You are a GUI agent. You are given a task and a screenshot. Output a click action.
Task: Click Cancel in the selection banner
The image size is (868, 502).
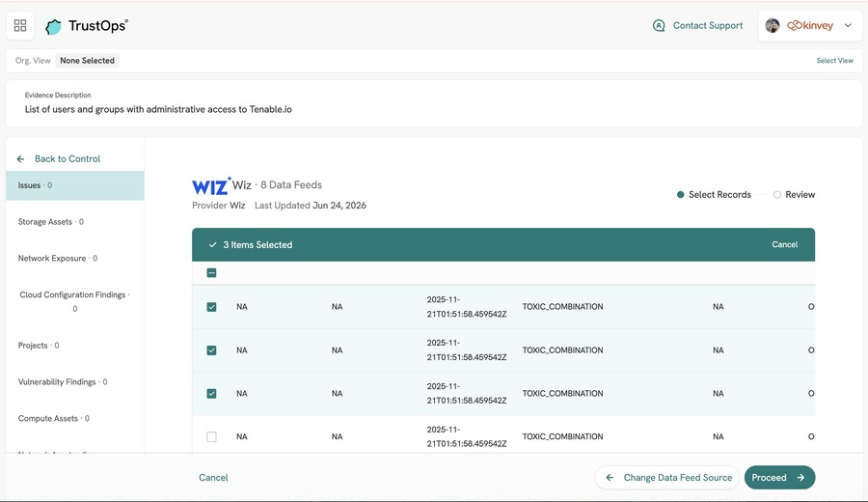coord(784,244)
